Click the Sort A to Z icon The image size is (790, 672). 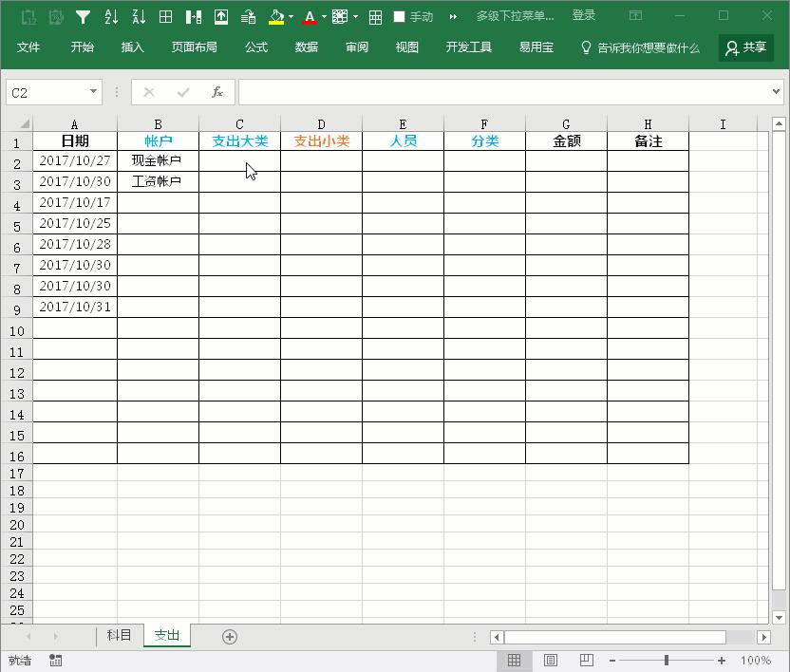111,15
